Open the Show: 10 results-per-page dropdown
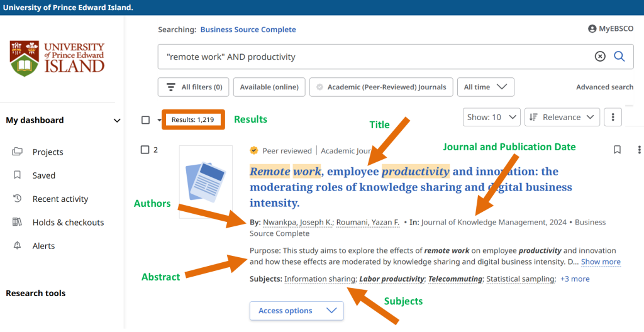 tap(492, 117)
